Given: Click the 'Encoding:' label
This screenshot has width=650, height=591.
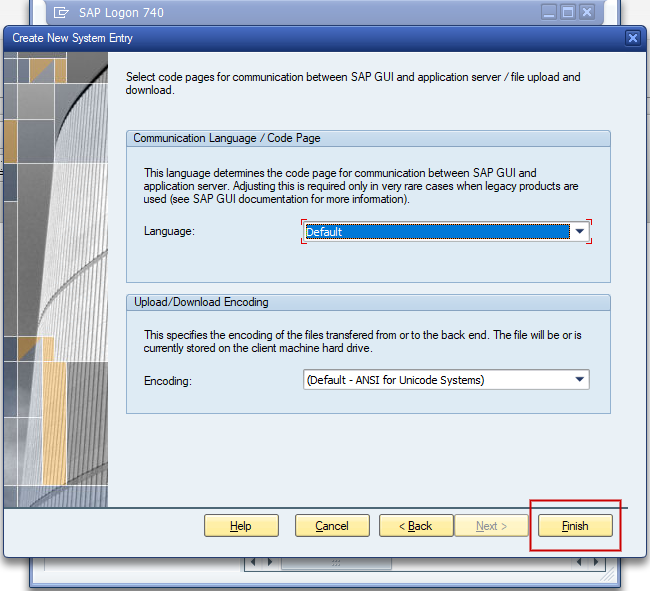Looking at the screenshot, I should point(168,381).
